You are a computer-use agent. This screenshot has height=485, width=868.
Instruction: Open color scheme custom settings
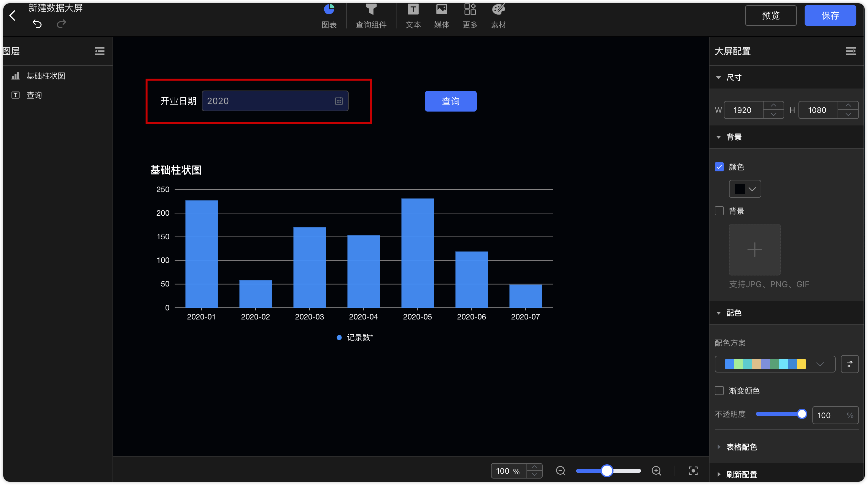tap(850, 364)
